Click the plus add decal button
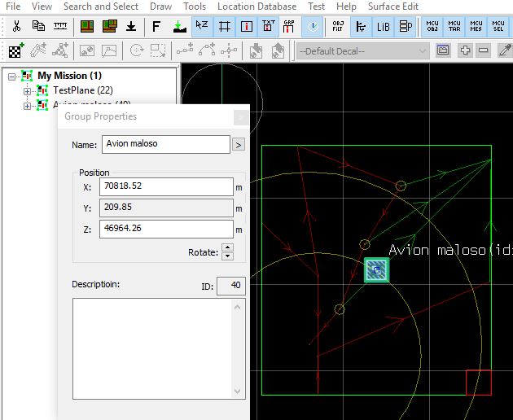Viewport: 513px width, 420px height. click(x=465, y=50)
